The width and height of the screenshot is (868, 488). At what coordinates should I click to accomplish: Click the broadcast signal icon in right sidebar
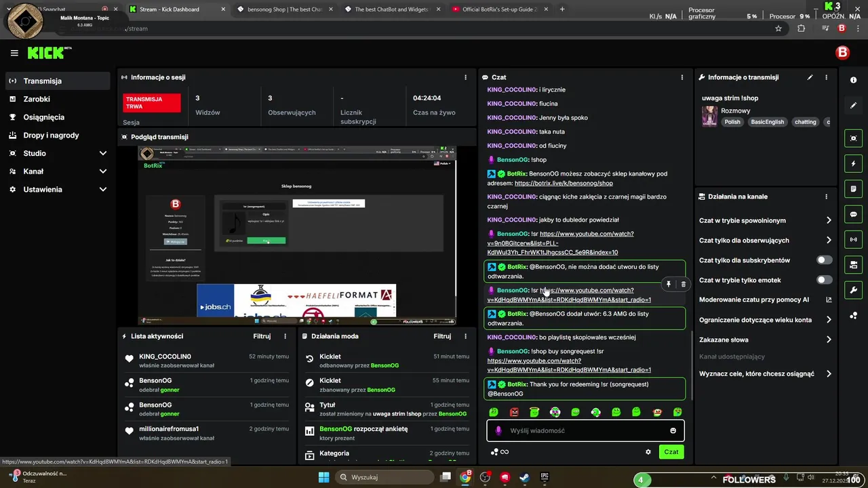coord(853,239)
